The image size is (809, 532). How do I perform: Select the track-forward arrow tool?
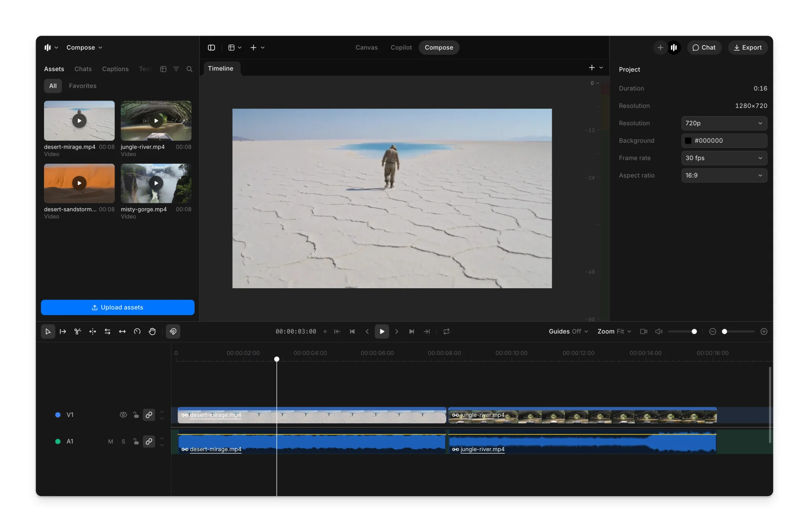[63, 331]
